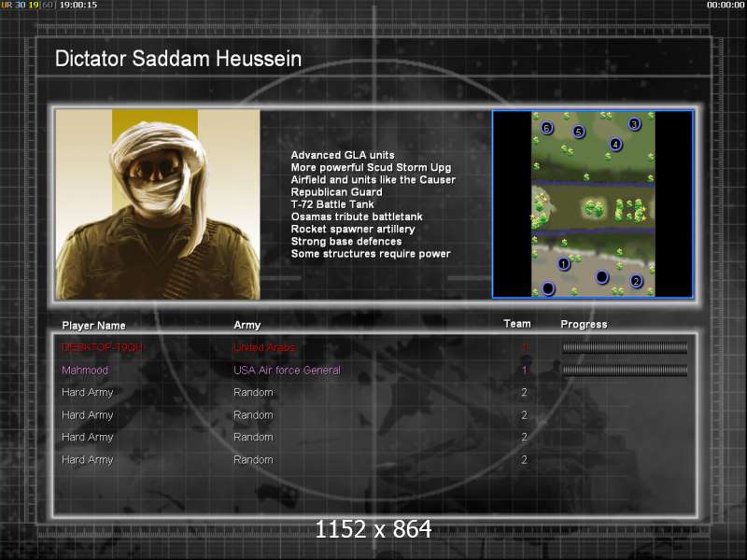Click the masked dictator portrait
The width and height of the screenshot is (747, 560).
158,204
